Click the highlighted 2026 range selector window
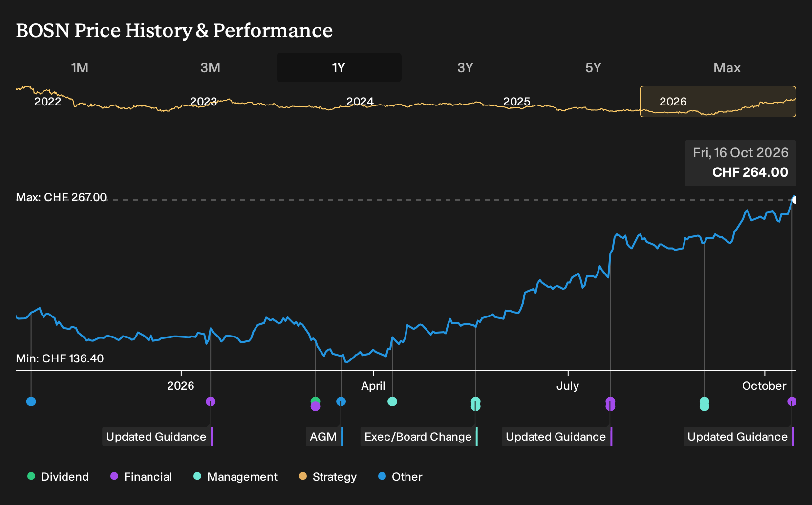The image size is (812, 505). (718, 102)
